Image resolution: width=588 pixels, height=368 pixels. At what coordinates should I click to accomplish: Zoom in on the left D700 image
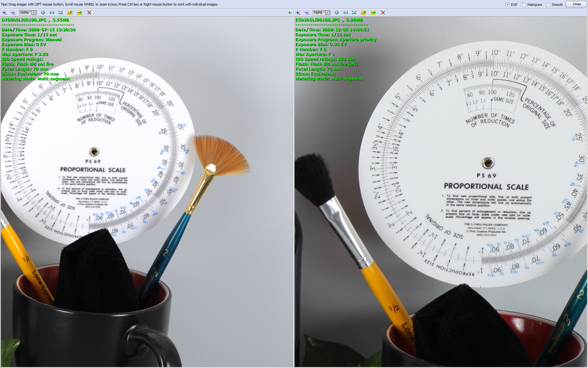coord(4,13)
